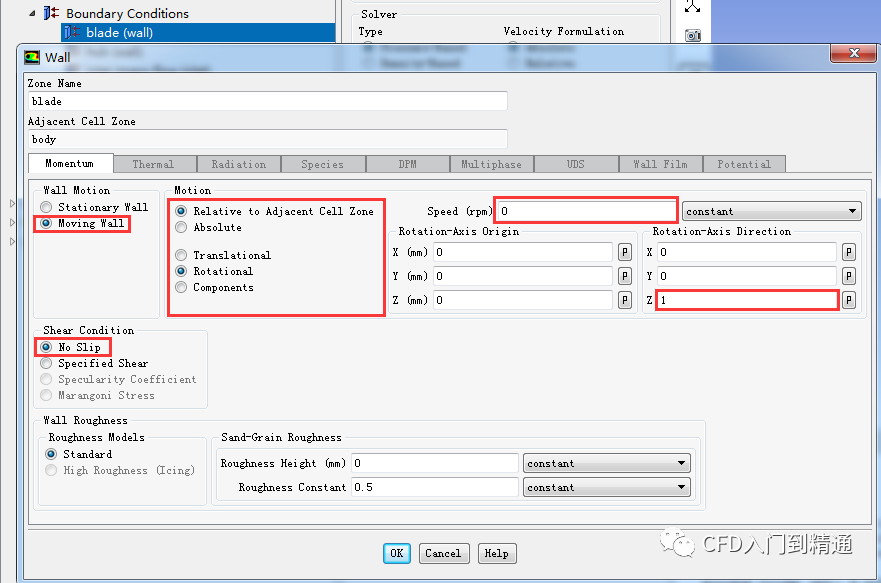
Task: Click the blade (wall) boundary icon
Action: coord(72,32)
